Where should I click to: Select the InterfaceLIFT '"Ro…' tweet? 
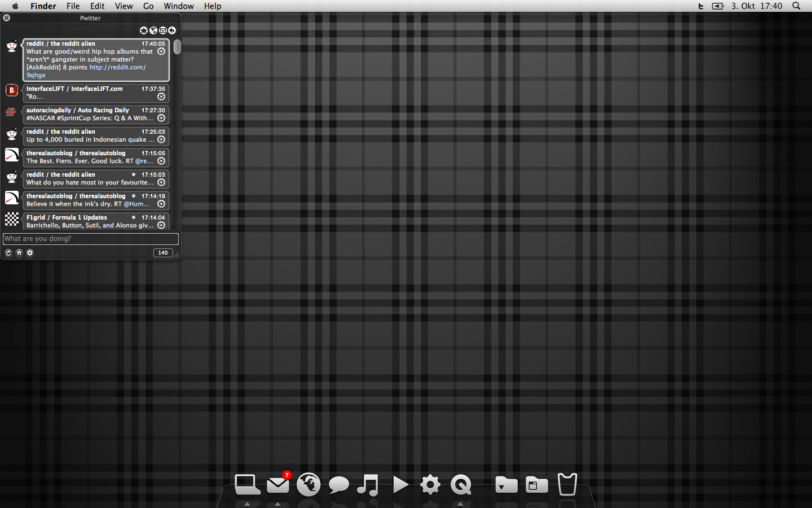96,93
